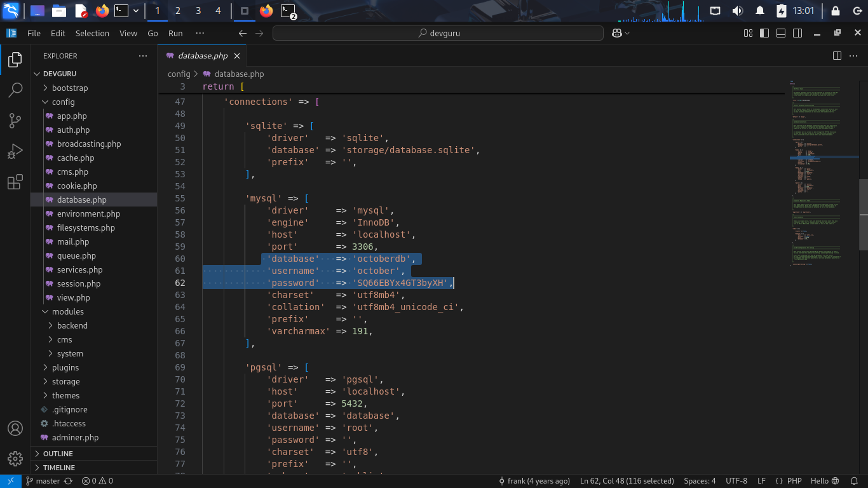Click the devguru search command box

(438, 34)
